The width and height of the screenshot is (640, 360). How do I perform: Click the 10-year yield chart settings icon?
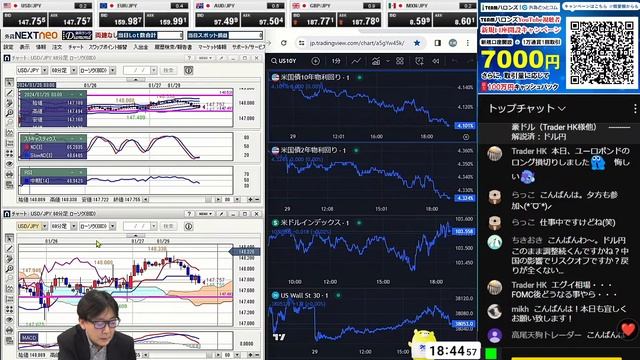point(466,137)
